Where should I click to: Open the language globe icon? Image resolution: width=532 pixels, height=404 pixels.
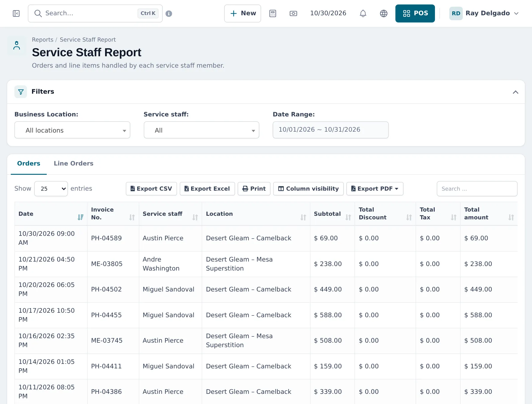tap(383, 13)
